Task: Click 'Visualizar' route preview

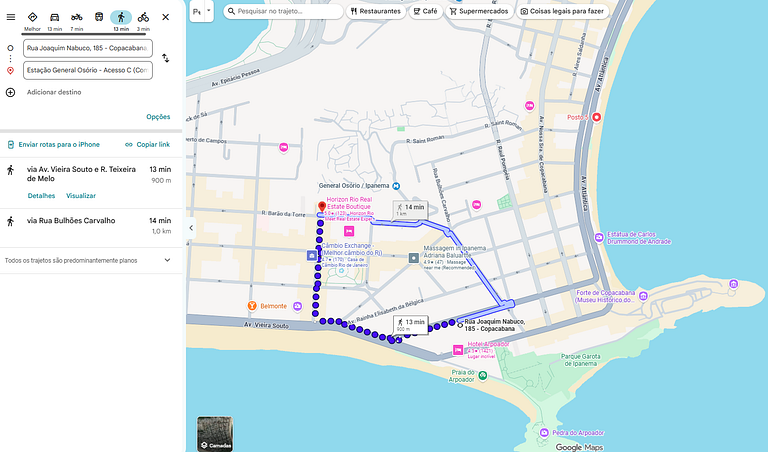Action: coord(81,195)
